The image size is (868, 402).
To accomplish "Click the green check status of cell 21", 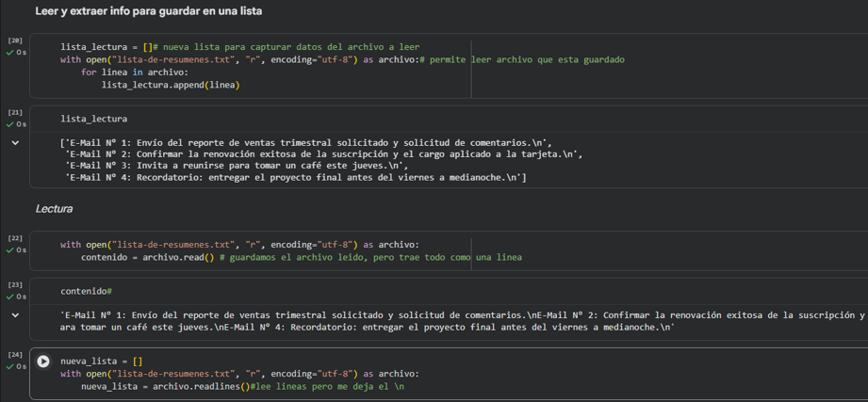I will point(10,124).
